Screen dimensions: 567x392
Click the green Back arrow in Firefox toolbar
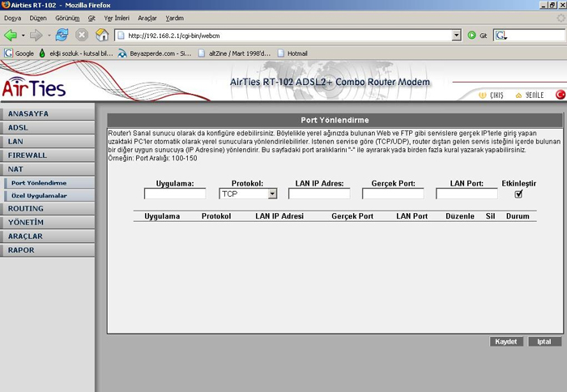[x=11, y=35]
